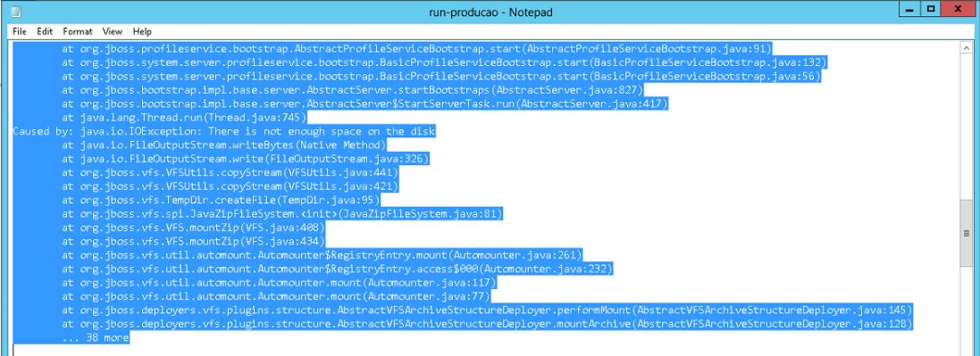This screenshot has height=356, width=980.
Task: Click 'There is not enough space on the disk' text
Action: pyautogui.click(x=322, y=132)
